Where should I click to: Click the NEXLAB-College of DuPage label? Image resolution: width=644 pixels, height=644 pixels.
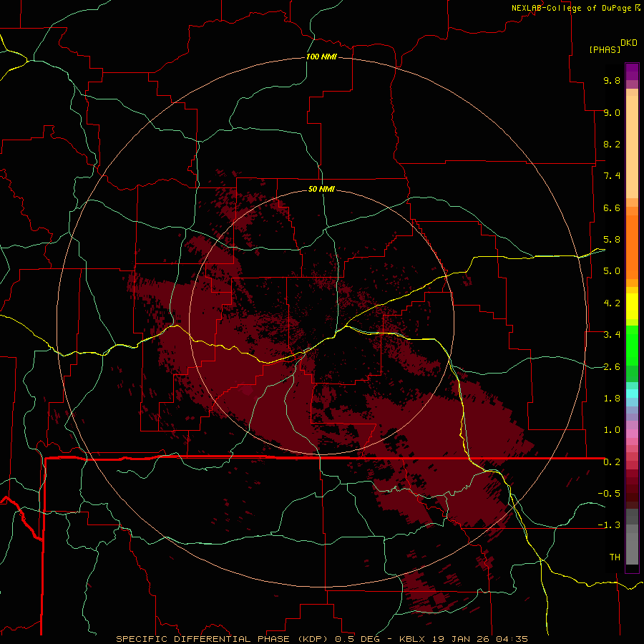571,8
